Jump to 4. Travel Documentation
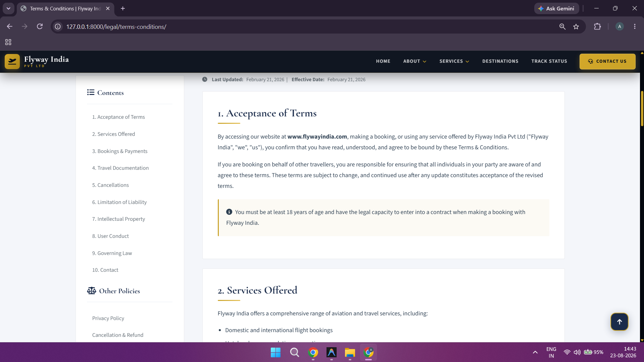Screen dimensions: 644x362 click(120, 168)
